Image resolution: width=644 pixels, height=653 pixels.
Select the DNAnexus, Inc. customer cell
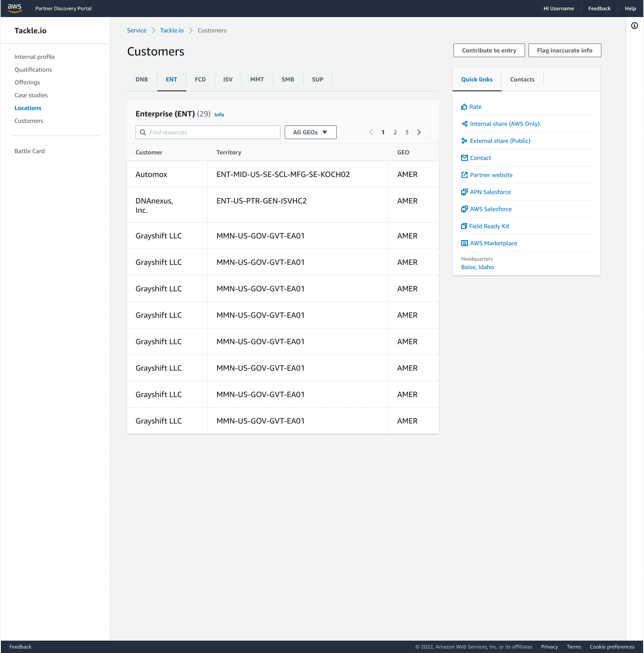[x=167, y=205]
